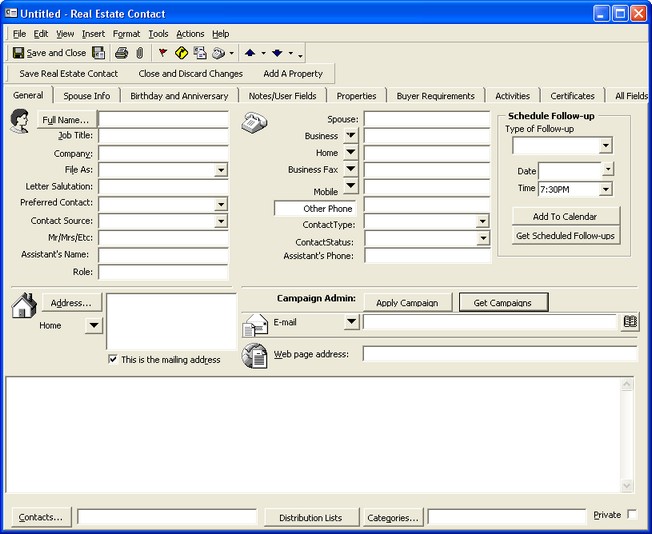Screen dimensions: 652x534
Task: Open the address book icon beside E-mail
Action: pos(629,322)
